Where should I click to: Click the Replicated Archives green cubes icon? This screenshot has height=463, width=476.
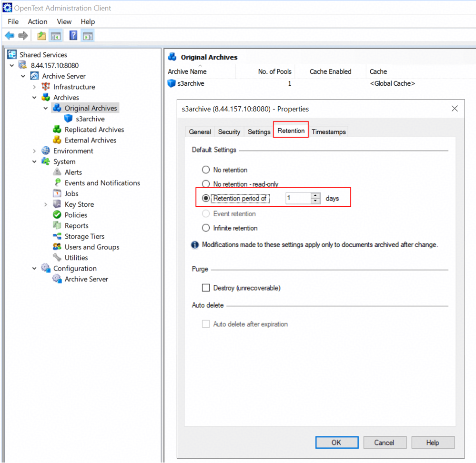coord(57,129)
